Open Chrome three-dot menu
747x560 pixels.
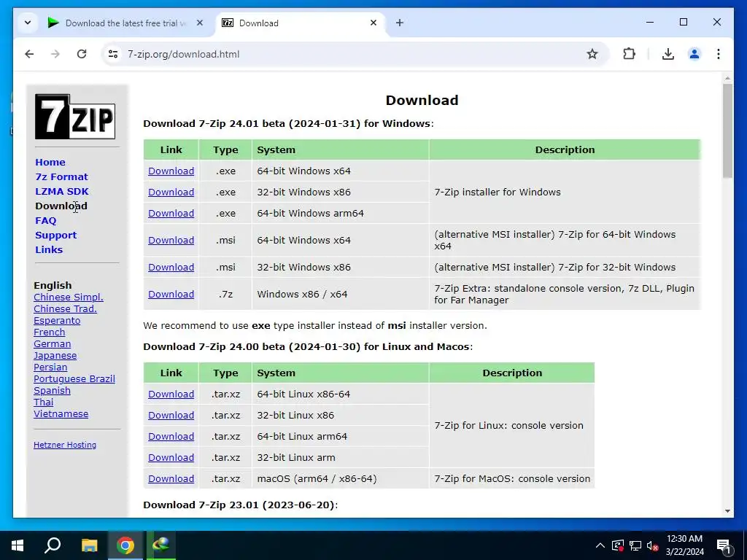coord(719,54)
